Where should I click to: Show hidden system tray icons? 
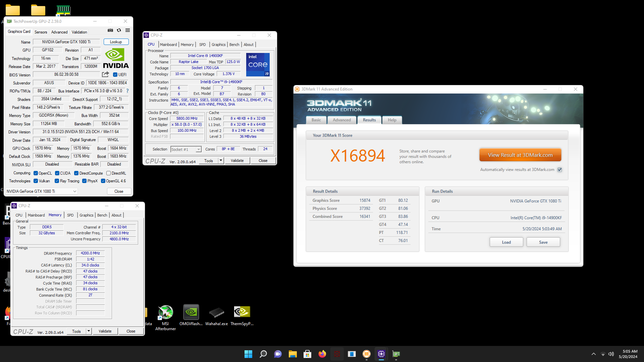point(593,354)
